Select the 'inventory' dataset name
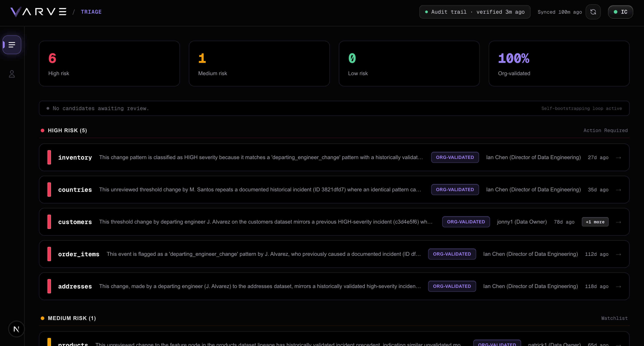644x346 pixels. [75, 158]
